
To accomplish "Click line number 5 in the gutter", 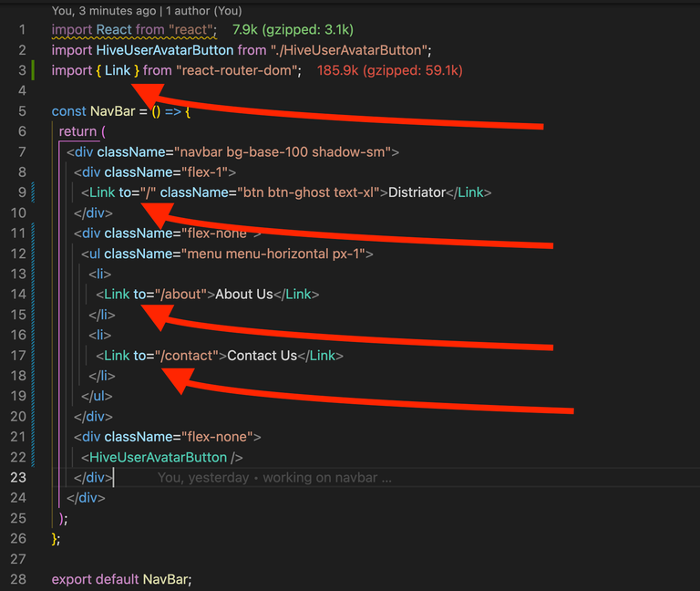I will coord(22,111).
